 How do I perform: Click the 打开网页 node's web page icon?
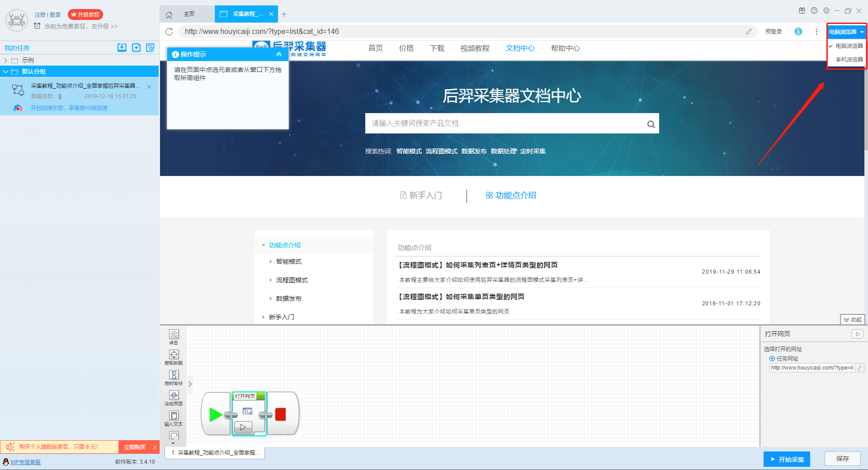tap(248, 411)
